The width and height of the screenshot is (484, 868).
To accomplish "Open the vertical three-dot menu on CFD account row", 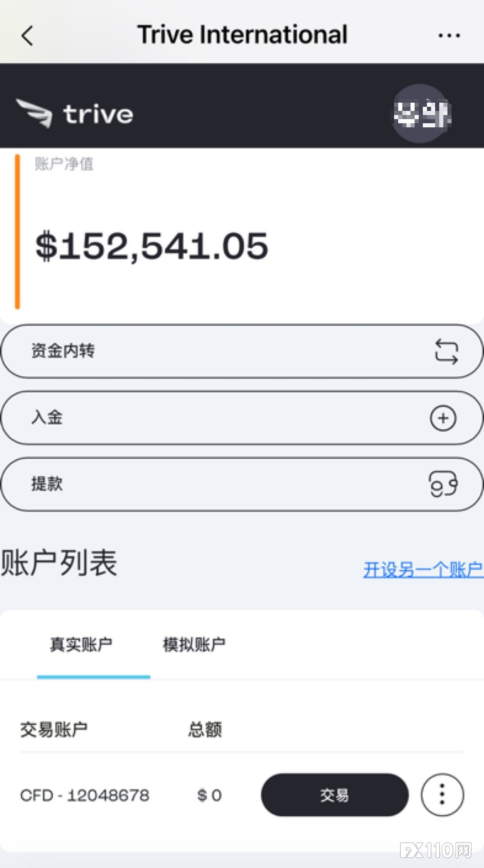I will click(x=442, y=795).
